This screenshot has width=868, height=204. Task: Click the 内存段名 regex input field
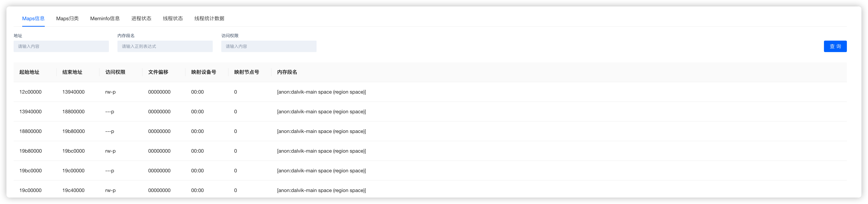pyautogui.click(x=165, y=47)
